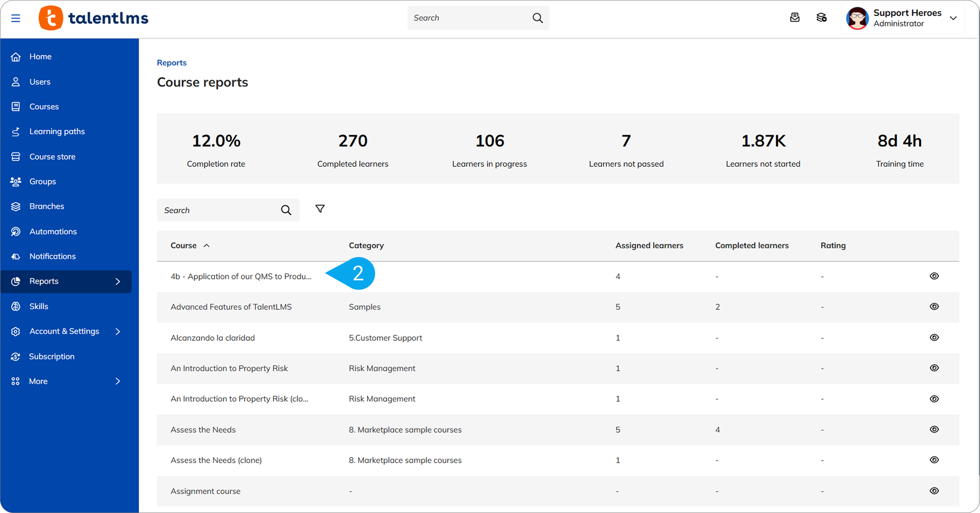Open the messages inbox icon
Image resolution: width=980 pixels, height=513 pixels.
(x=794, y=18)
